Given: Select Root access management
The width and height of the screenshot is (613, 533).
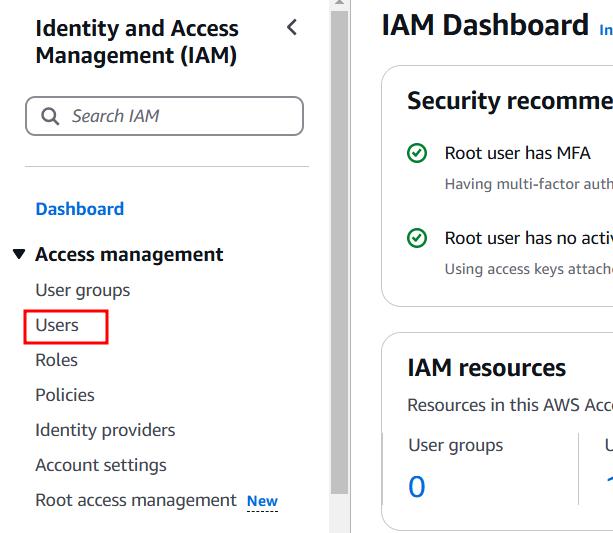Looking at the screenshot, I should click(x=136, y=500).
